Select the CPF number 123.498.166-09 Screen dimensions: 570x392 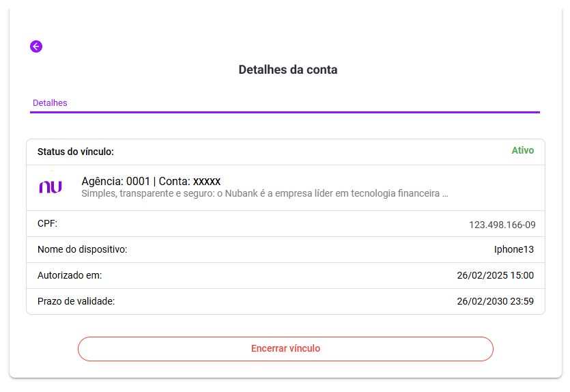point(502,225)
